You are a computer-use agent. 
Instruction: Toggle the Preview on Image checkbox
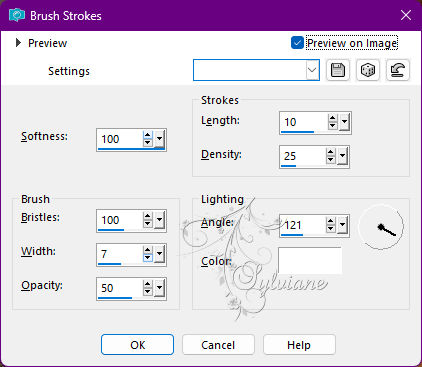[297, 43]
